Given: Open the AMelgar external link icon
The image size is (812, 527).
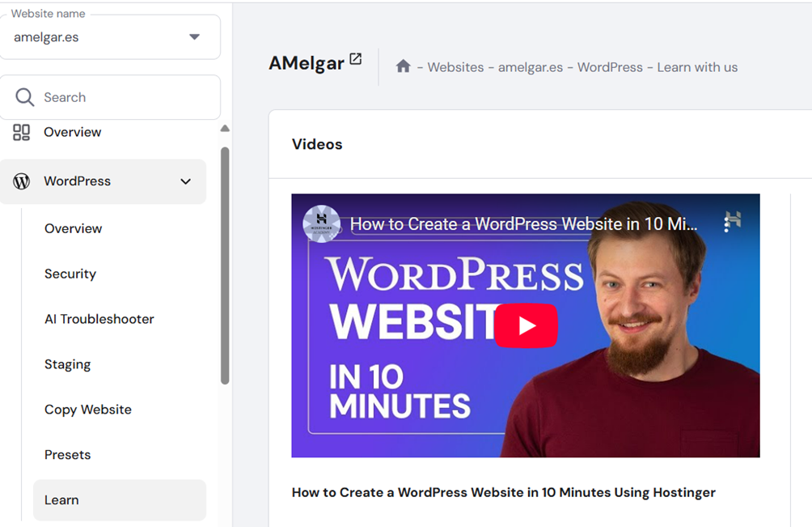Looking at the screenshot, I should pyautogui.click(x=355, y=59).
